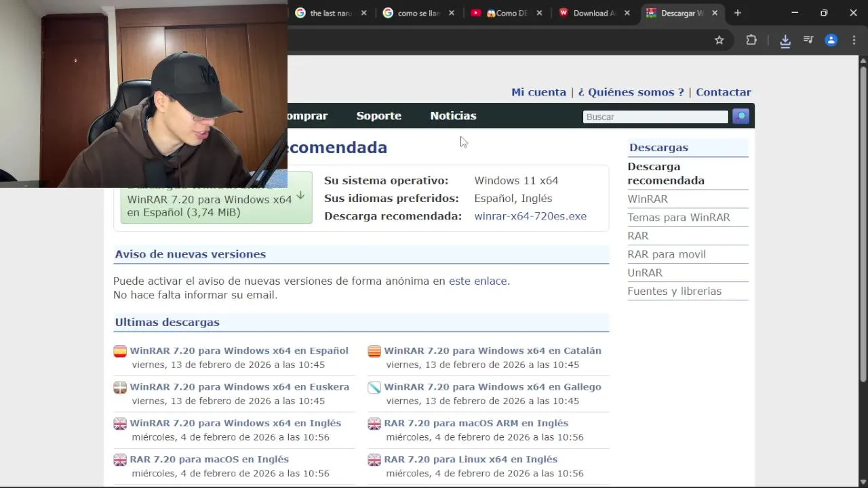
Task: Click the 'este enlace' link
Action: pyautogui.click(x=477, y=281)
